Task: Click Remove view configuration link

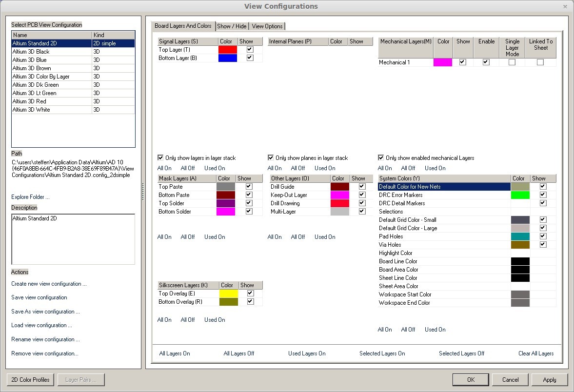Action: 45,353
